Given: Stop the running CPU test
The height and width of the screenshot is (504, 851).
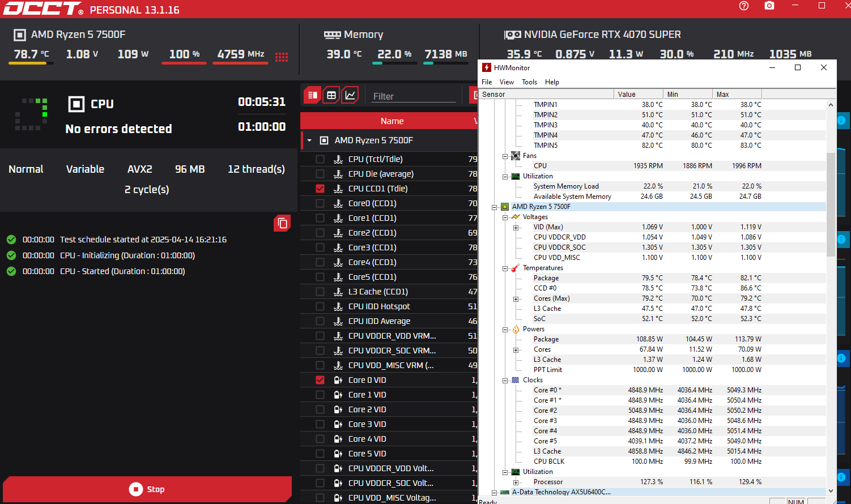Looking at the screenshot, I should tap(147, 489).
